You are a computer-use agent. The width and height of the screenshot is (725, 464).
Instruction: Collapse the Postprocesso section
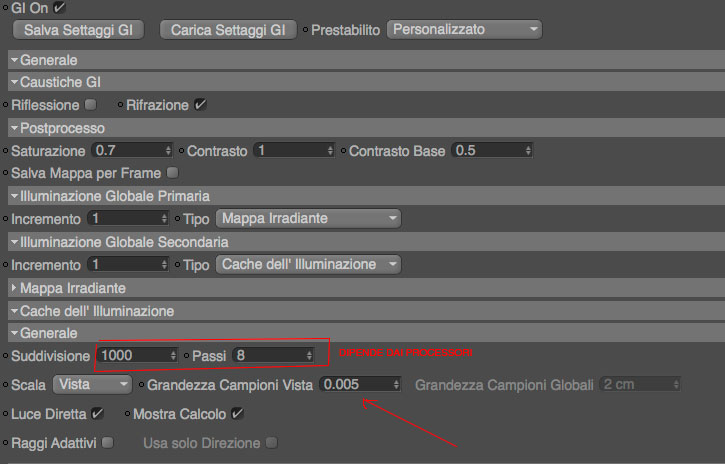click(x=14, y=128)
